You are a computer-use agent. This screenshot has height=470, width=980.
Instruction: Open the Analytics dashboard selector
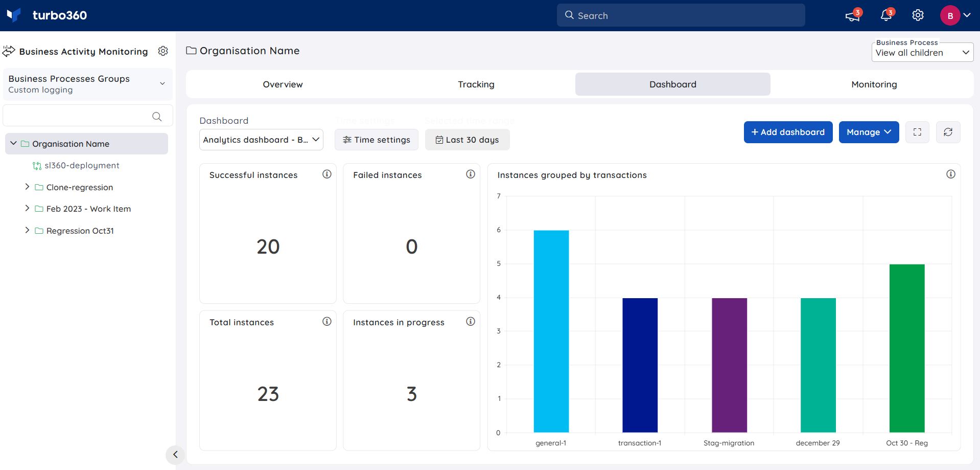click(x=261, y=140)
